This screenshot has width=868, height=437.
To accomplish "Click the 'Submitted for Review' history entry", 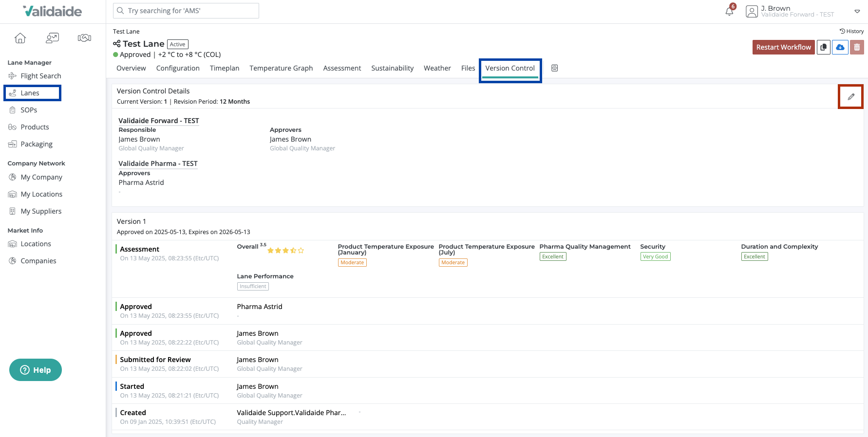I will click(x=488, y=364).
